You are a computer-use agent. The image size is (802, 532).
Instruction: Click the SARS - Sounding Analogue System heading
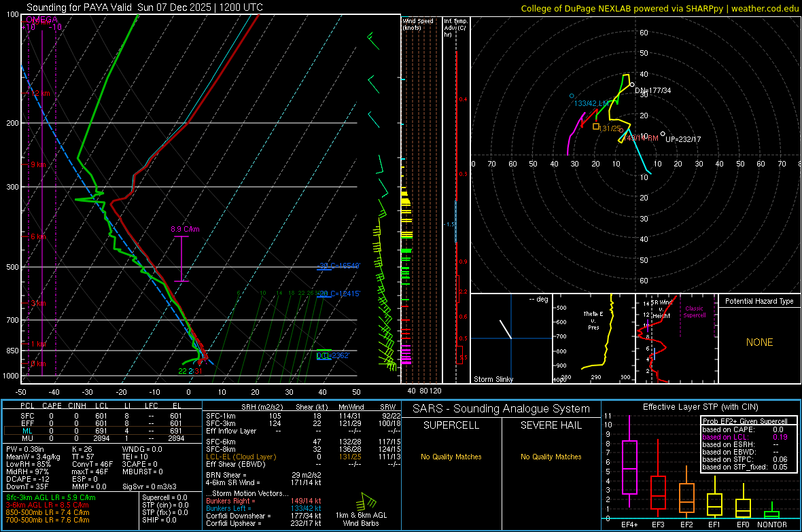tap(502, 409)
